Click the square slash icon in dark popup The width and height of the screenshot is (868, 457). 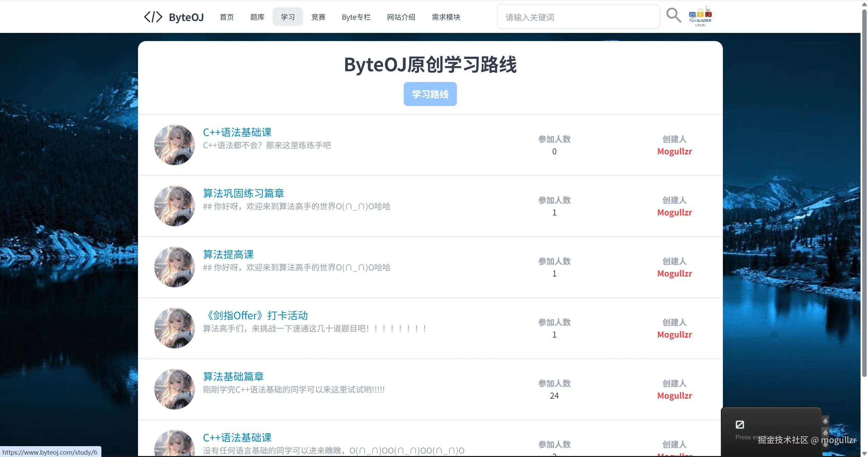739,424
